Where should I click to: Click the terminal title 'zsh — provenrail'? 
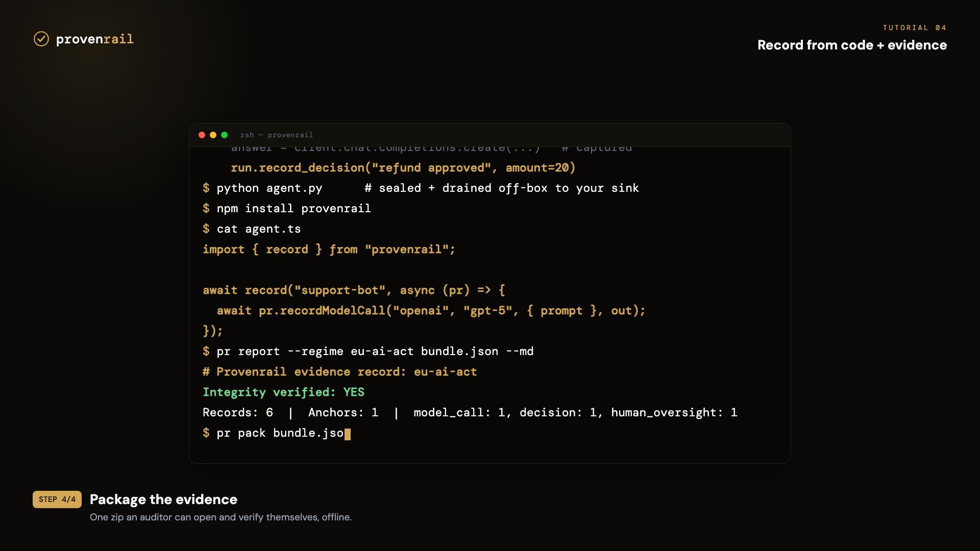(x=277, y=135)
